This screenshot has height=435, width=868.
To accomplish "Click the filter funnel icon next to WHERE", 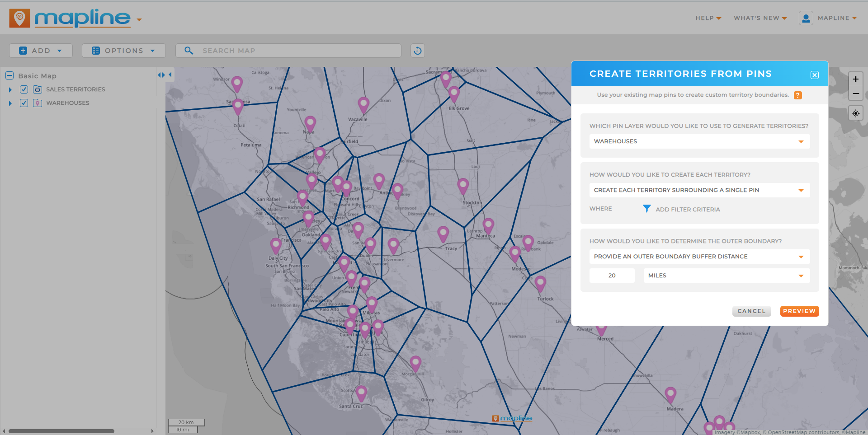I will pos(646,209).
